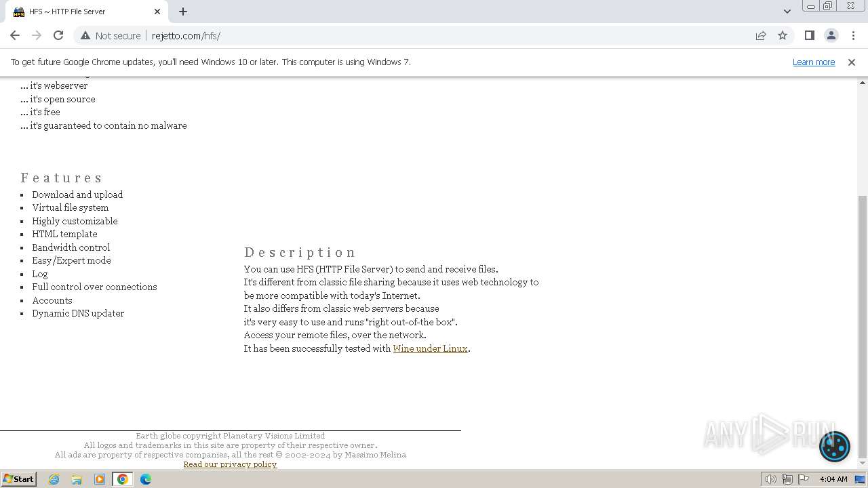Click the 'Highly customizable' list item
The width and height of the screenshot is (868, 488).
click(x=75, y=221)
